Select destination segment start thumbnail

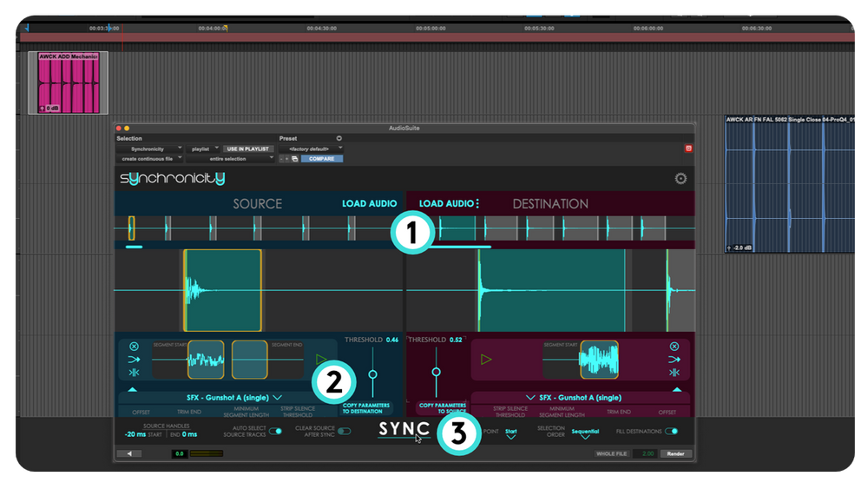pyautogui.click(x=599, y=360)
